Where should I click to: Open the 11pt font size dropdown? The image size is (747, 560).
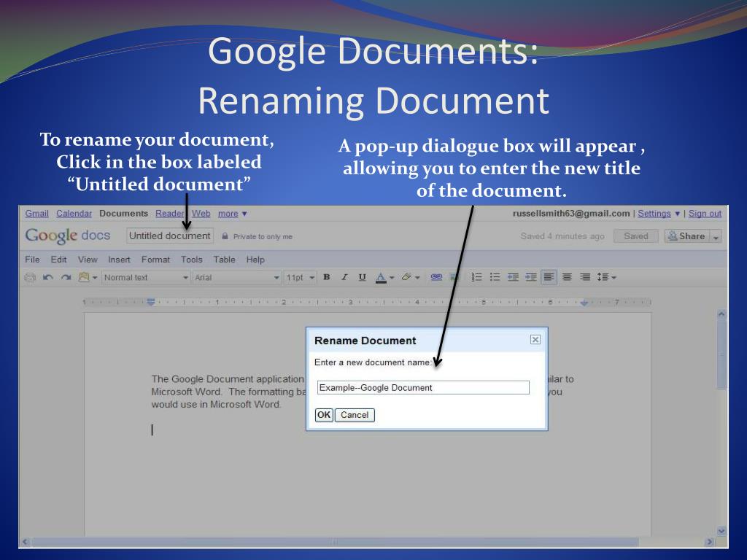pos(300,278)
